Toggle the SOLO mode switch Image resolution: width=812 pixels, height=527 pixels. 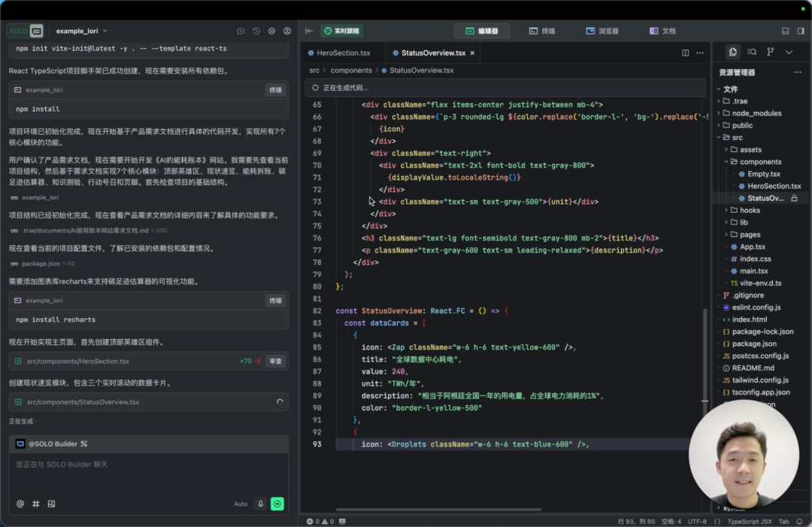[x=26, y=31]
